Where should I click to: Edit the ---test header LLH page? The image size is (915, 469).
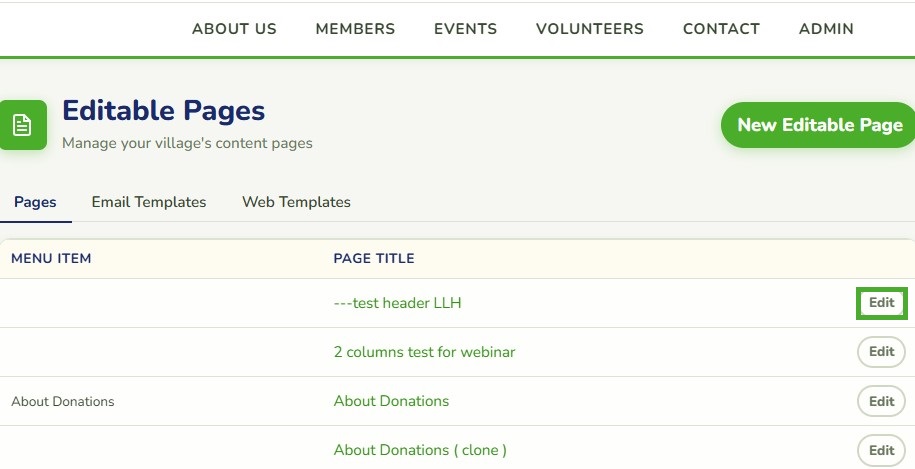(x=881, y=303)
